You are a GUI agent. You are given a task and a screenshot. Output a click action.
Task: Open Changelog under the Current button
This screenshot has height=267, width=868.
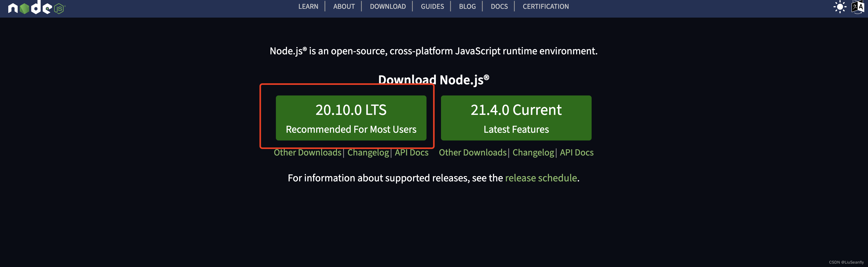[533, 153]
